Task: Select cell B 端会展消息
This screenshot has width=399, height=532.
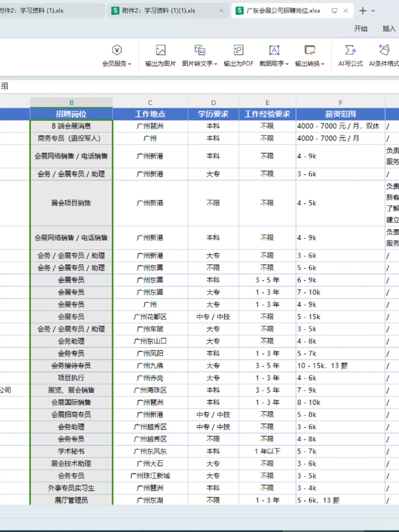Action: point(71,126)
